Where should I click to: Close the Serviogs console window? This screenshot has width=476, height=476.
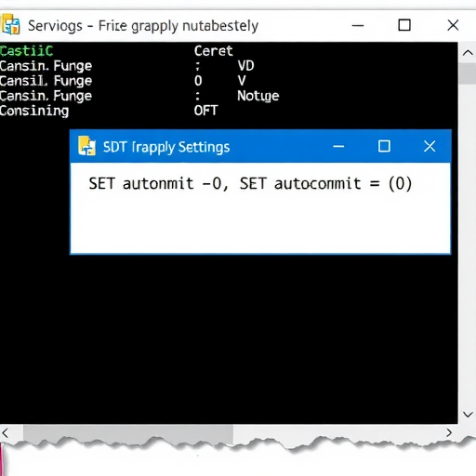click(453, 25)
